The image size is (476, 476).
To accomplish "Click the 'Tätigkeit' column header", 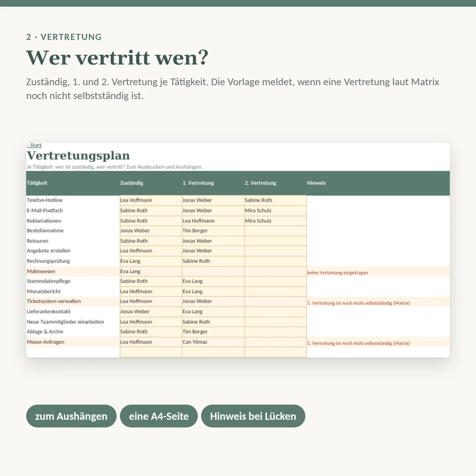I will [37, 183].
